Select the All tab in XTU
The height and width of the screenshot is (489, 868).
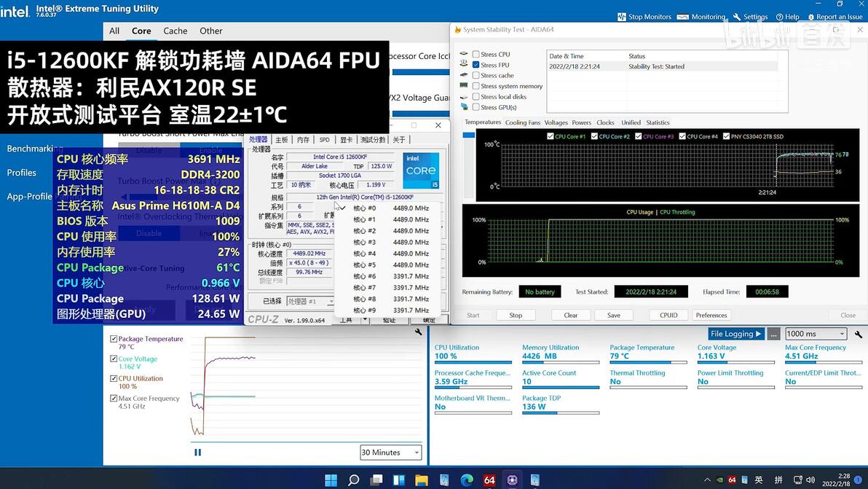(114, 31)
